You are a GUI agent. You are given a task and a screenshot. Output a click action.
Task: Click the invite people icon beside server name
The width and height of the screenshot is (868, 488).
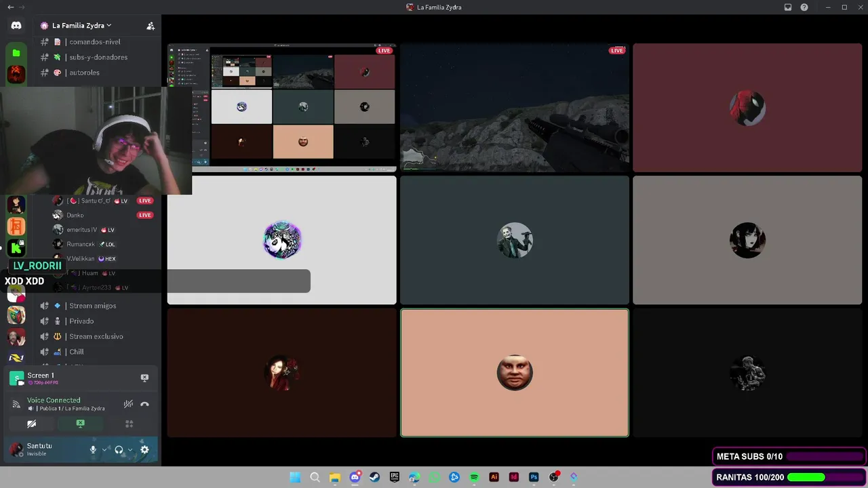tap(151, 26)
